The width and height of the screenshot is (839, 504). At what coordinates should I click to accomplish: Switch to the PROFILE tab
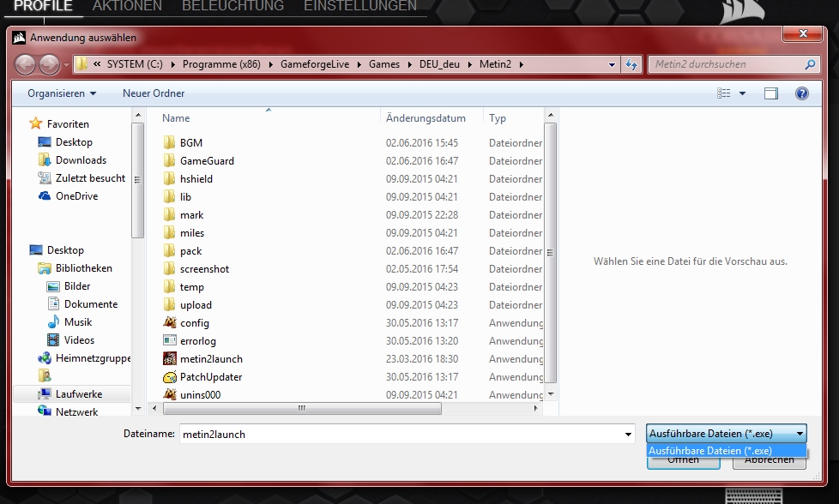click(44, 6)
